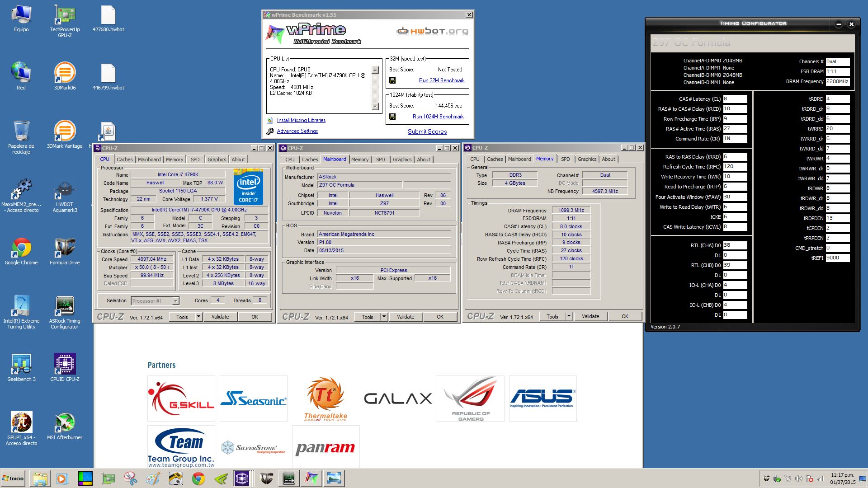Click Validate in Memory CPU-Z window
Viewport: 868px width, 488px height.
pos(590,316)
